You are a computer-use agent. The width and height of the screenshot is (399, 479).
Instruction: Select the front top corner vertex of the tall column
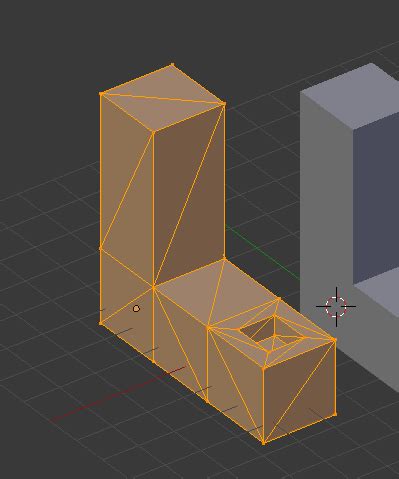point(153,132)
